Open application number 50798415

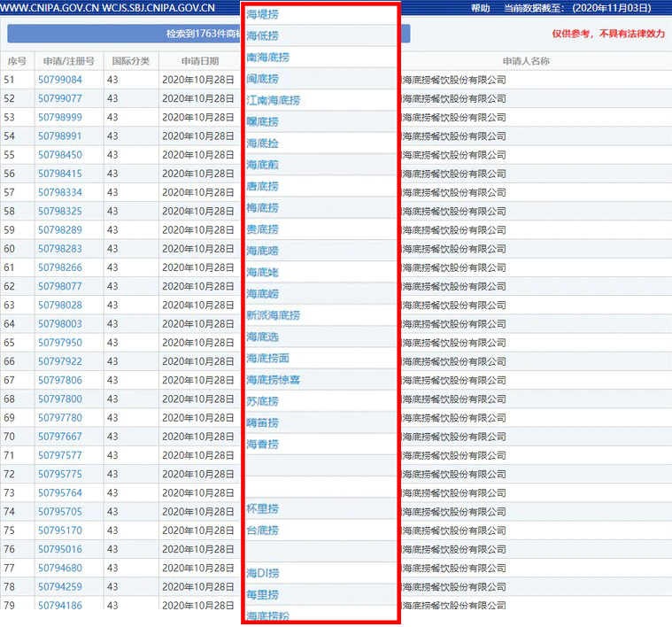[x=60, y=174]
